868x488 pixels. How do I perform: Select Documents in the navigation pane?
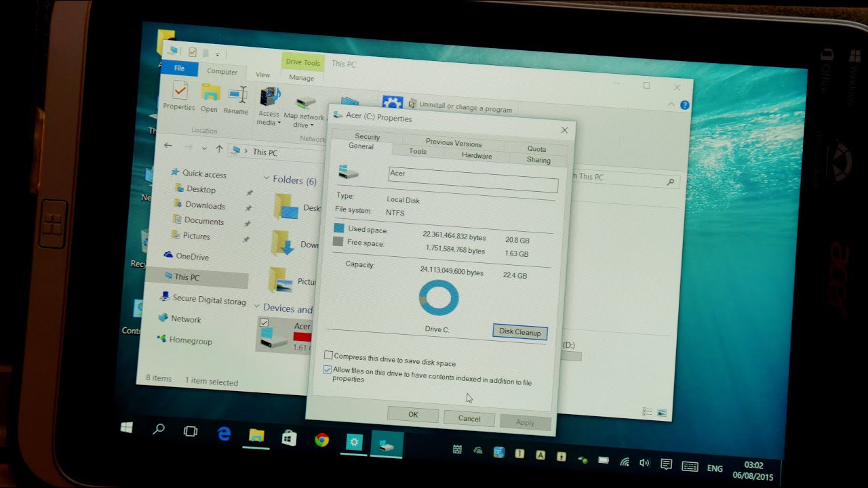(x=203, y=221)
